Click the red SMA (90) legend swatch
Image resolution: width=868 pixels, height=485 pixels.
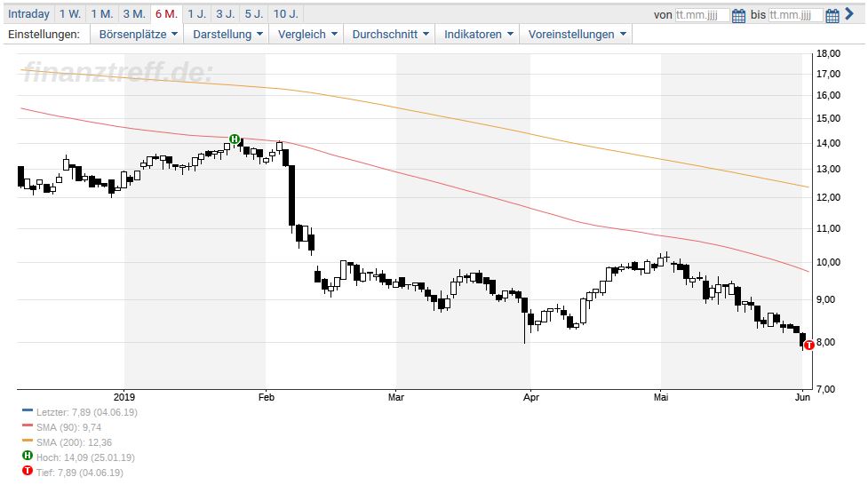pyautogui.click(x=28, y=425)
